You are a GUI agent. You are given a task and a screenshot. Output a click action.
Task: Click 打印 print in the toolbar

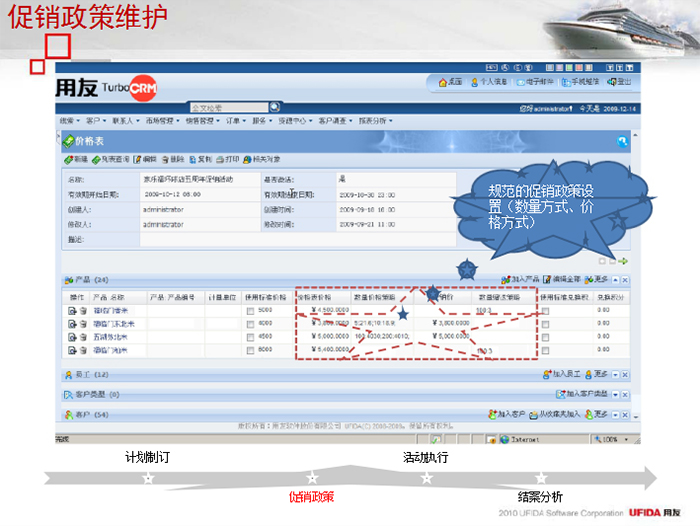[228, 159]
